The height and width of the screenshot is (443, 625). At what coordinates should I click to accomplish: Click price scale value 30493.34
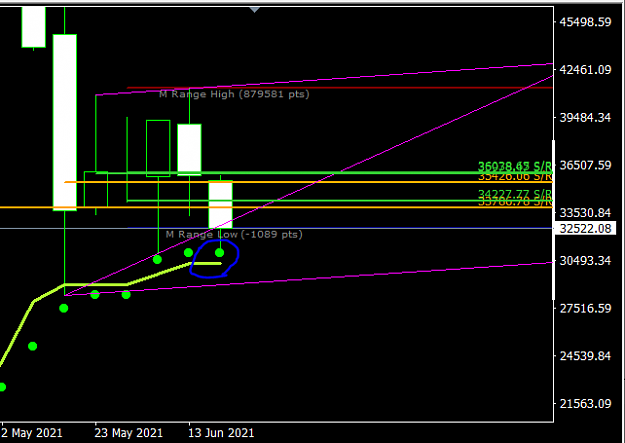tap(585, 261)
